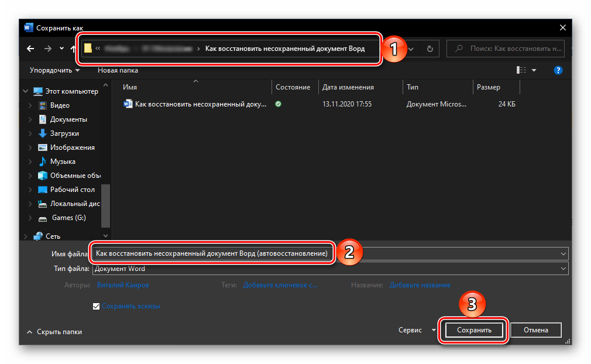Select Games (G:) drive
The width and height of the screenshot is (591, 364).
[x=68, y=218]
